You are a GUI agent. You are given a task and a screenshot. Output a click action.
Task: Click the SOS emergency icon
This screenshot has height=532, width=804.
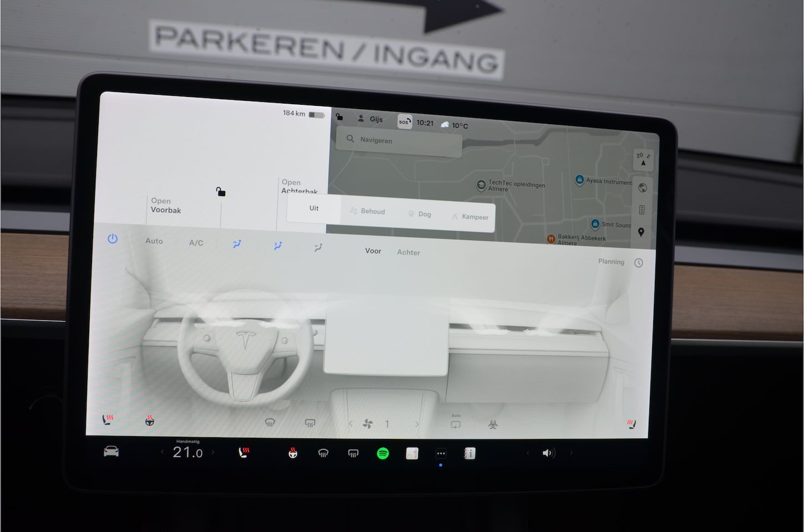tap(405, 122)
